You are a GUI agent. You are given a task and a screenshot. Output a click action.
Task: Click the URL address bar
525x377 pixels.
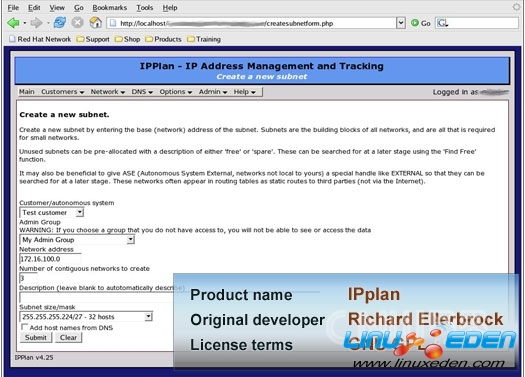tap(252, 23)
